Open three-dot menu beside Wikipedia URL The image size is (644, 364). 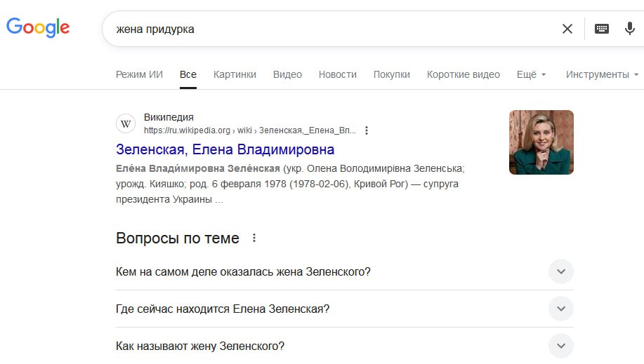[367, 130]
